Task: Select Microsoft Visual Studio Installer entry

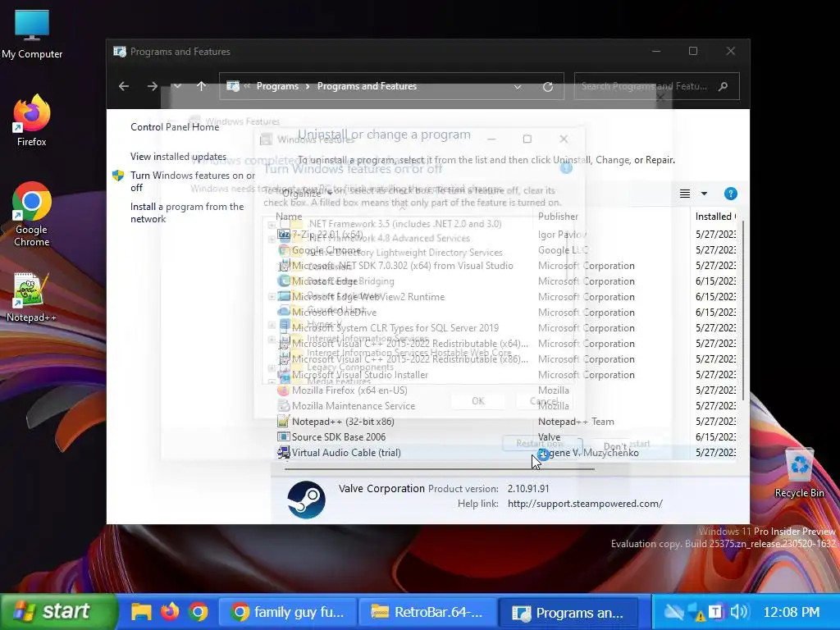Action: tap(359, 375)
